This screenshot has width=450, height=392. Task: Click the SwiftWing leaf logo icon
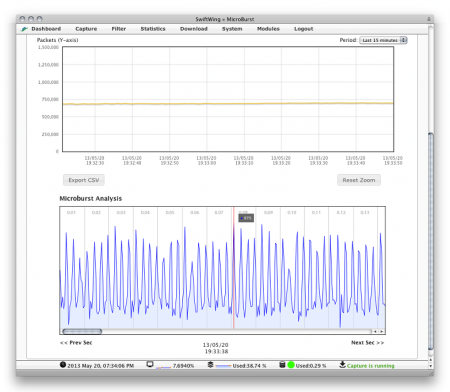click(x=24, y=29)
